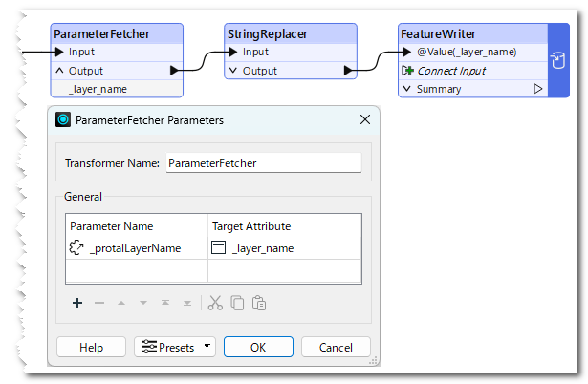Click the FeatureWriter @Value(_layer_name) input port arrow

tap(407, 52)
